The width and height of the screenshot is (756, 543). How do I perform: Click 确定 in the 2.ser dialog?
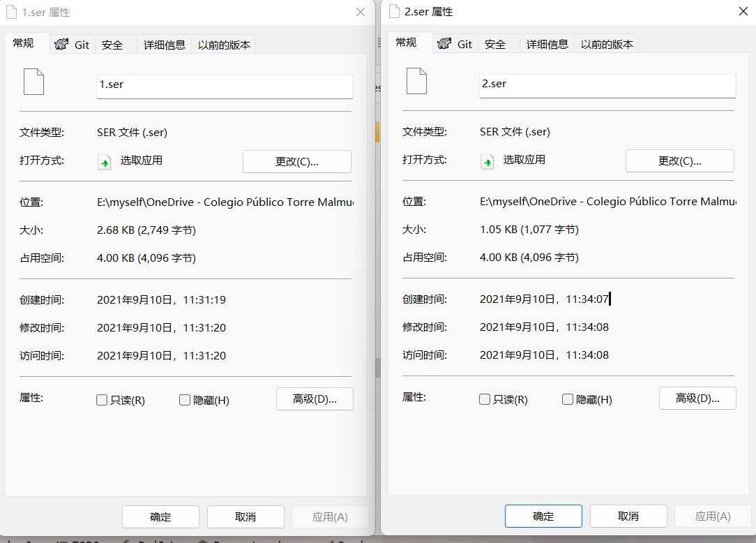(543, 516)
